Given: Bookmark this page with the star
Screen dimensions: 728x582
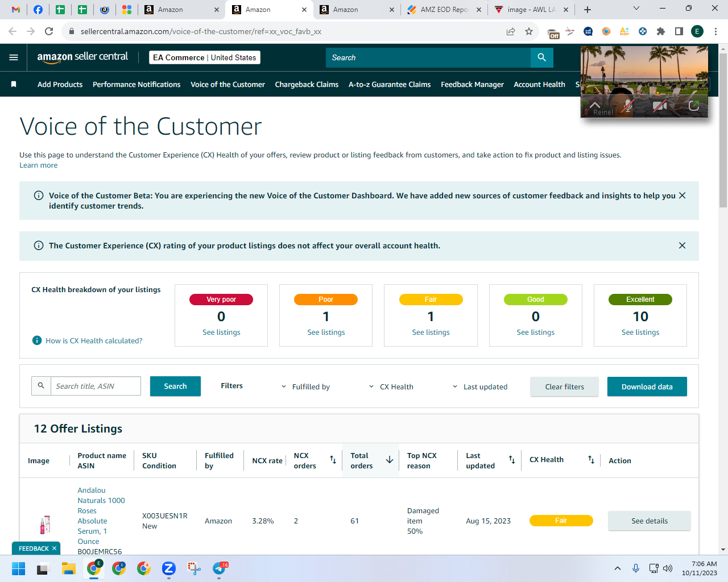Looking at the screenshot, I should [529, 31].
